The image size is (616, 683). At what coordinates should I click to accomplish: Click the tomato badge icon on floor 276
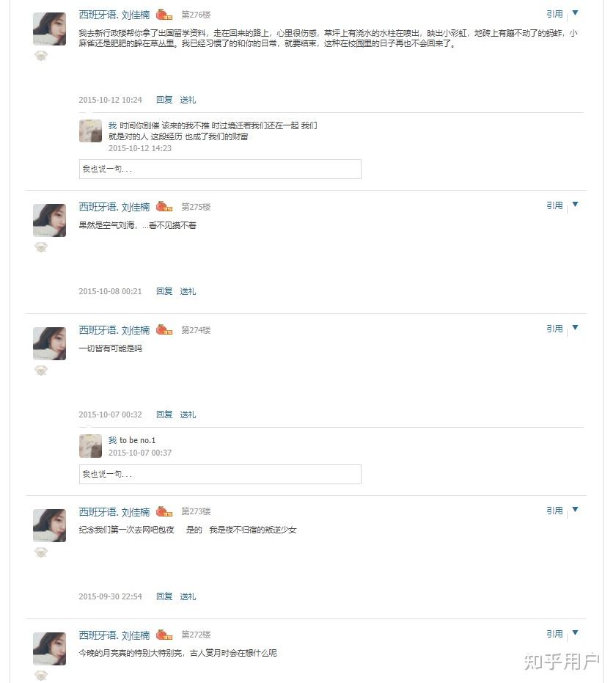click(x=164, y=15)
